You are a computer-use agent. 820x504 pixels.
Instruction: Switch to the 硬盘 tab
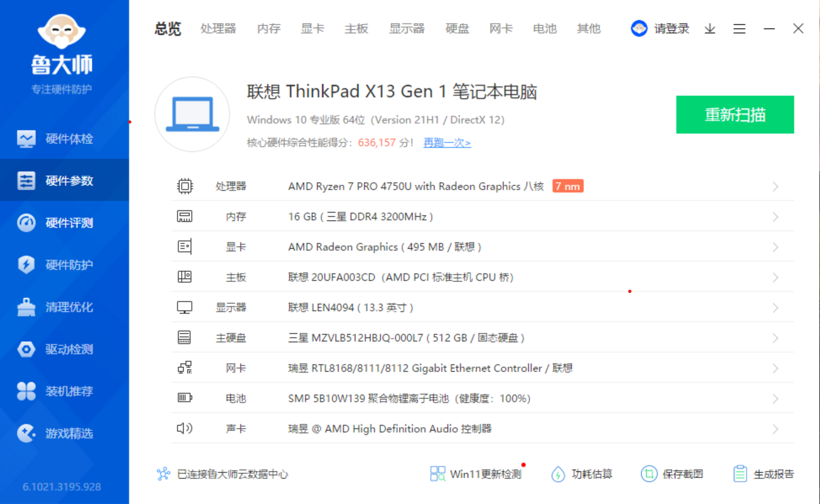(x=457, y=29)
